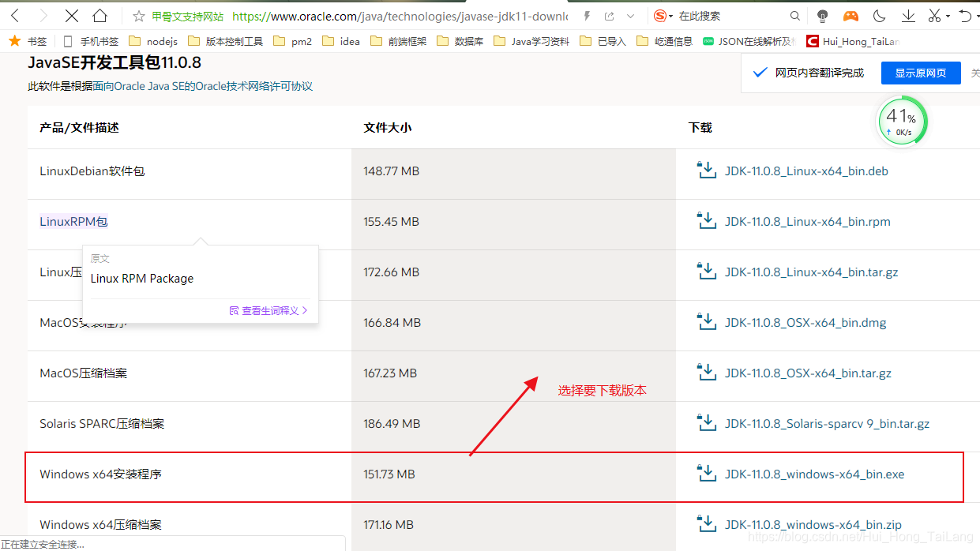Bookmark this page with the star icon
This screenshot has width=980, height=551.
[x=139, y=16]
